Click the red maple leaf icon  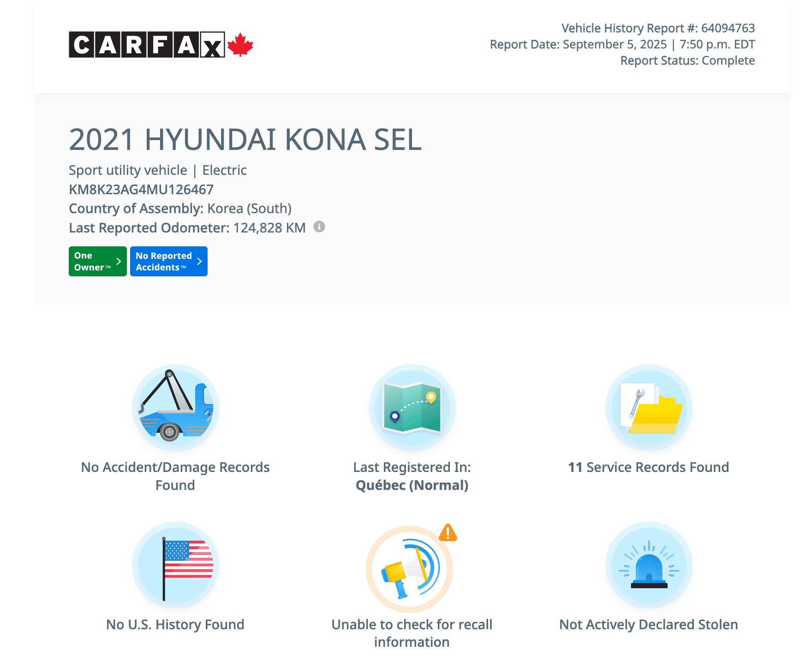240,45
